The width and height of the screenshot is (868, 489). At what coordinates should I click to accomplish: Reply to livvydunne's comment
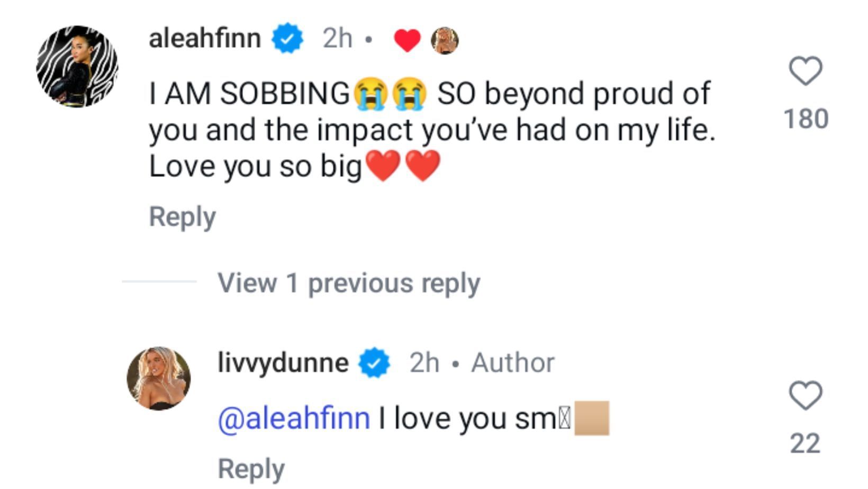click(x=251, y=469)
